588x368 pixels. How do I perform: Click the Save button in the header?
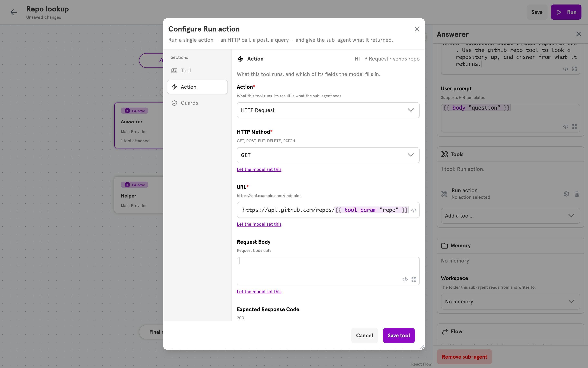pyautogui.click(x=537, y=12)
